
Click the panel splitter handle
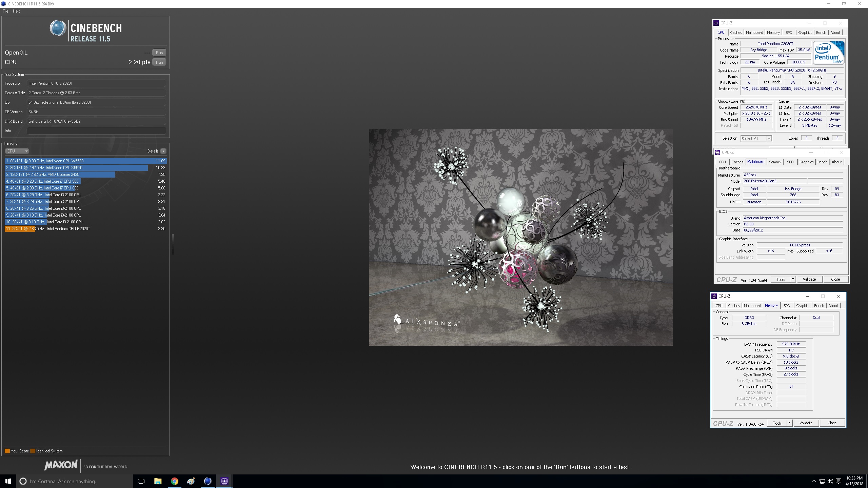click(173, 244)
